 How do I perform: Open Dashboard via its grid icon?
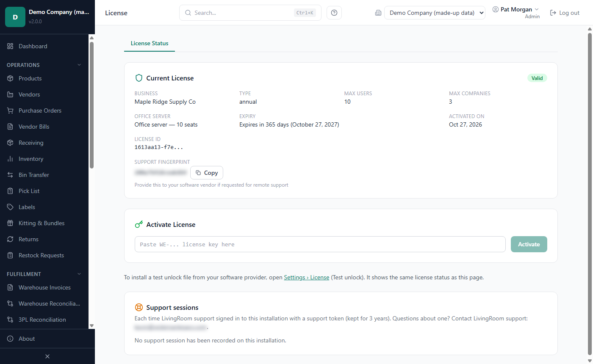point(10,46)
